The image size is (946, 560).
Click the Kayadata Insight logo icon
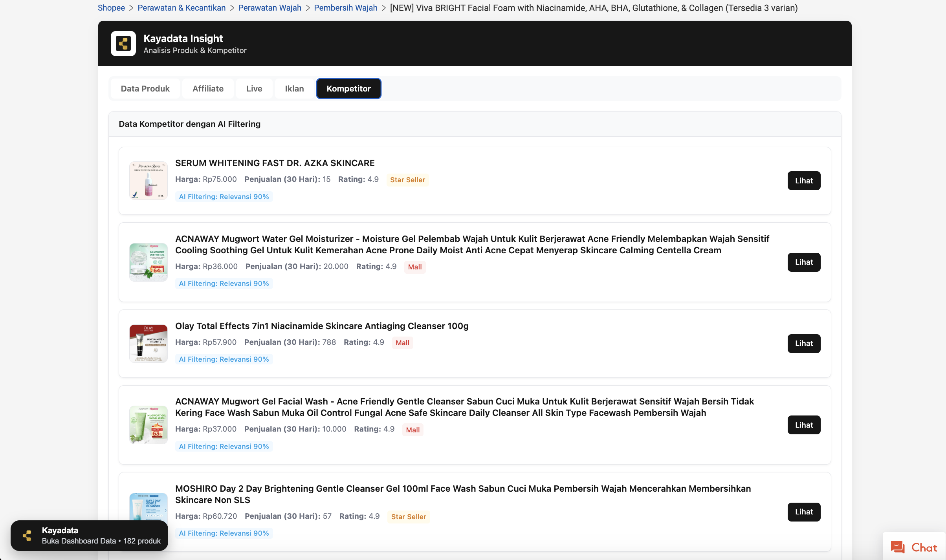(123, 44)
